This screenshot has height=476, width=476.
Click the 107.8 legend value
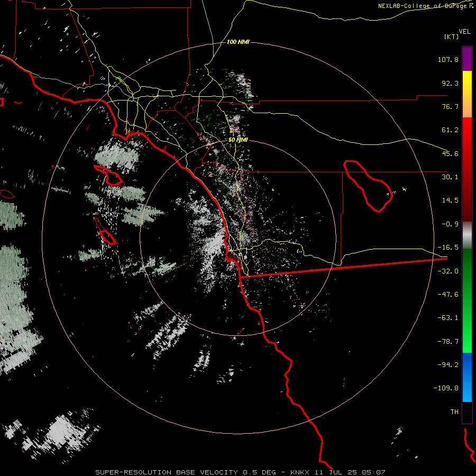(x=448, y=59)
